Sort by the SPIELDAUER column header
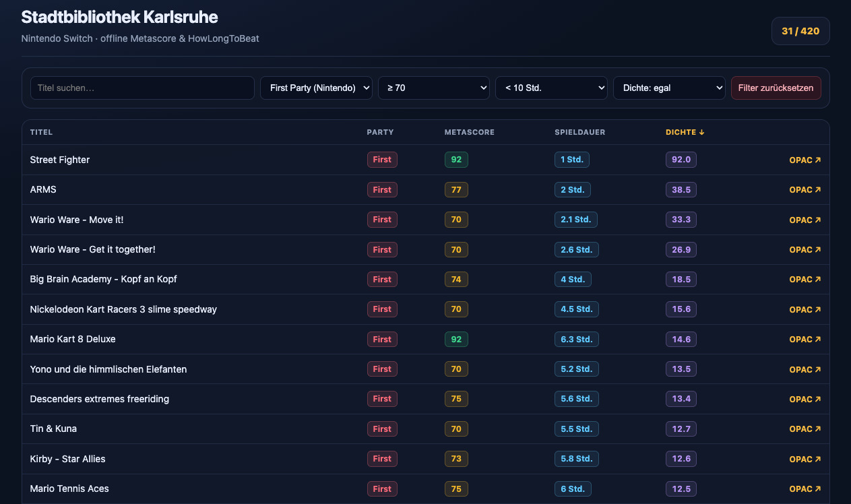 pyautogui.click(x=580, y=132)
